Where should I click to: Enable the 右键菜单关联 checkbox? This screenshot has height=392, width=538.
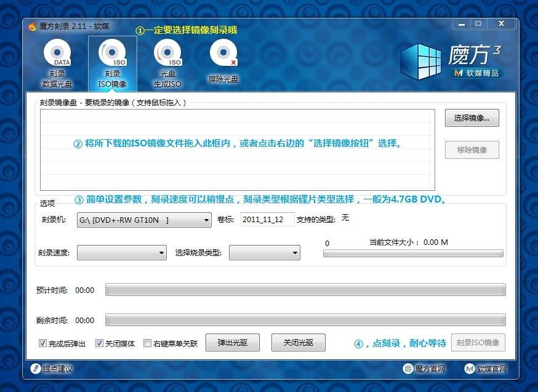pyautogui.click(x=147, y=343)
